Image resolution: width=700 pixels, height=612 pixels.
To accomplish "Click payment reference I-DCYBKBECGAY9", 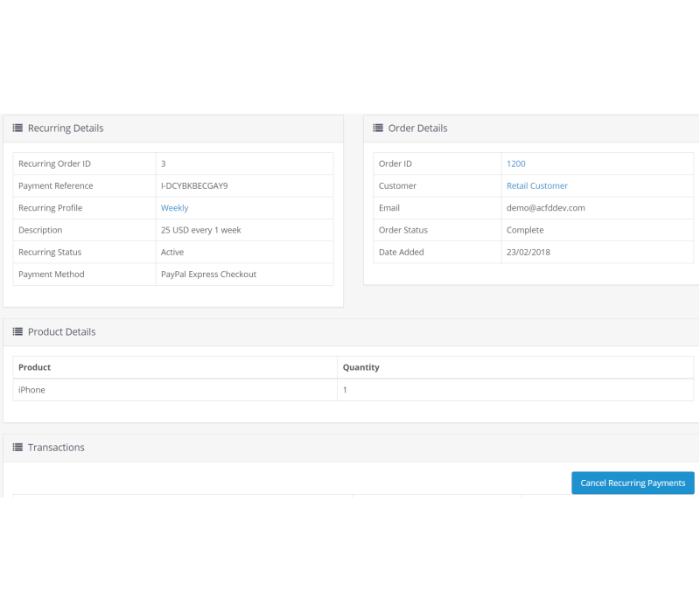I will 194,186.
